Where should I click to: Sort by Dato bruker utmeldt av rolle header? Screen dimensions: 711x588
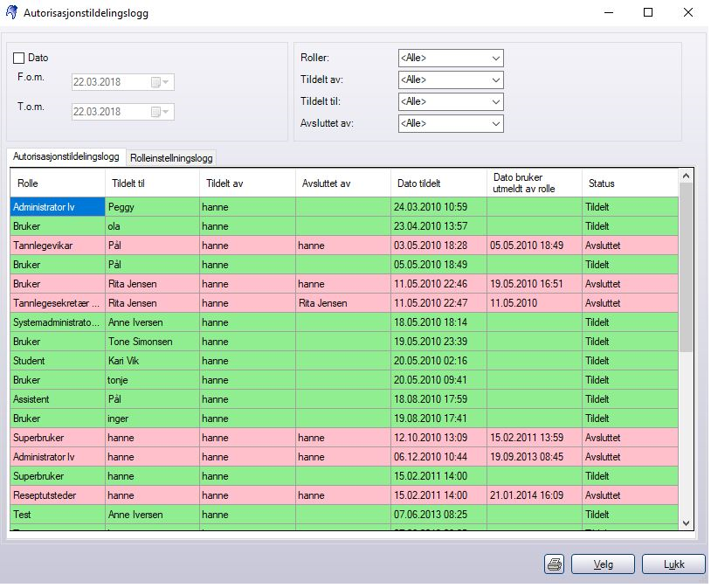pyautogui.click(x=535, y=183)
